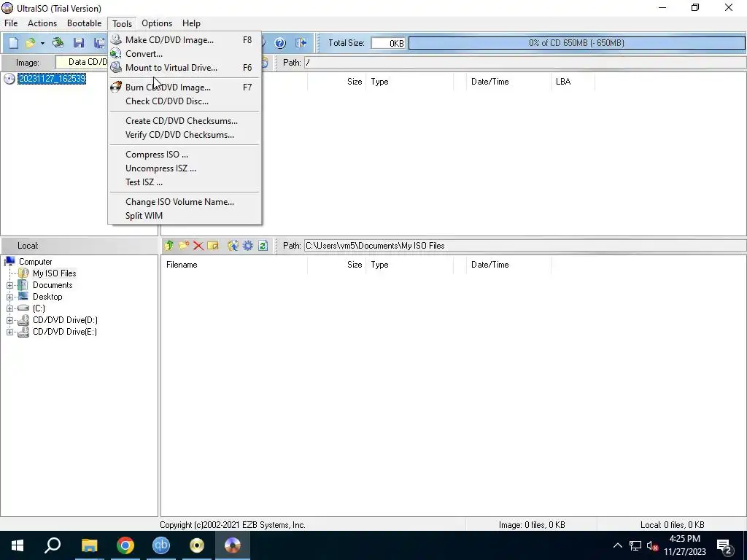The height and width of the screenshot is (560, 747).
Task: Select (C:) drive in Local tree
Action: [x=39, y=308]
